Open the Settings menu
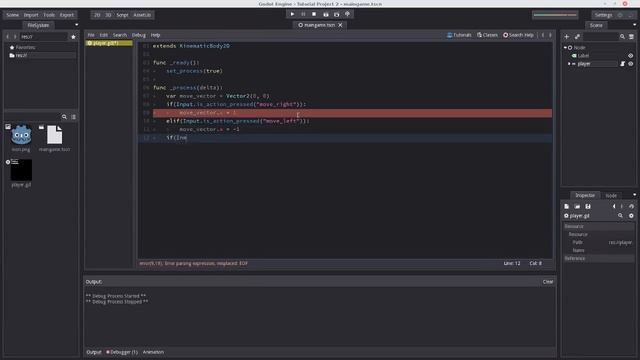This screenshot has height=360, width=640. click(603, 15)
